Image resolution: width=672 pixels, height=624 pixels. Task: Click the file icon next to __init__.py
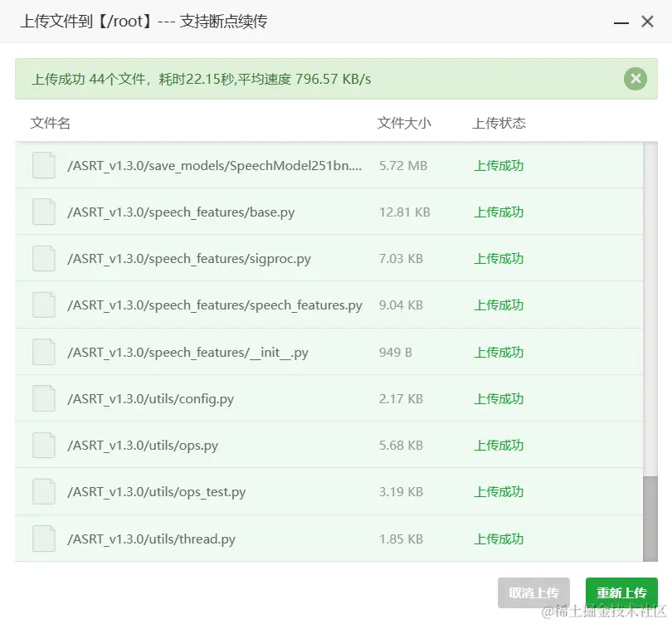click(x=44, y=352)
